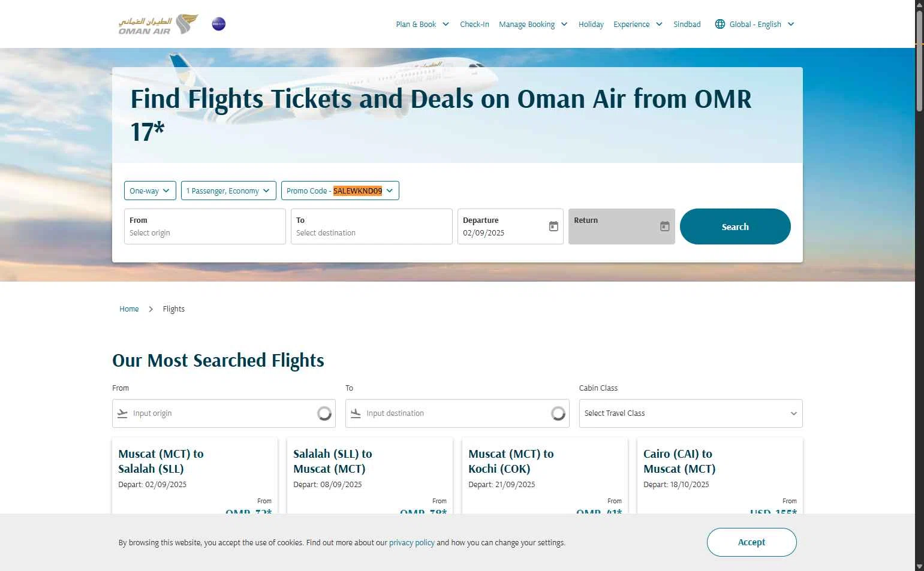Open the Salalah (SLL) to Muscat (MCT) card

pos(370,476)
